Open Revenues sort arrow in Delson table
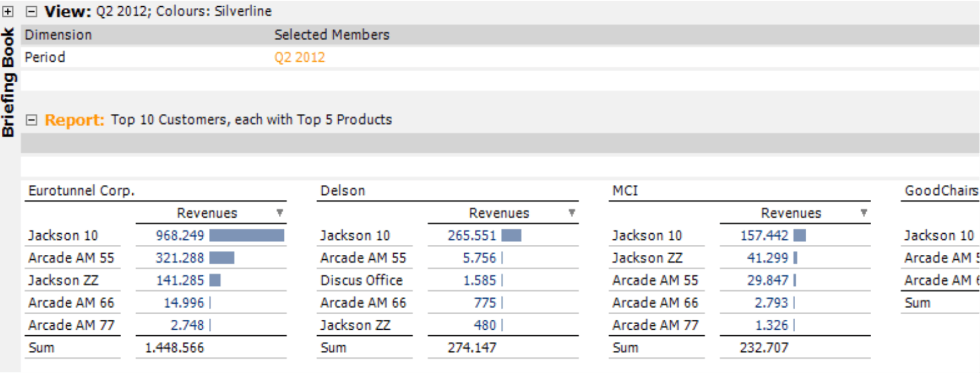 coord(572,213)
